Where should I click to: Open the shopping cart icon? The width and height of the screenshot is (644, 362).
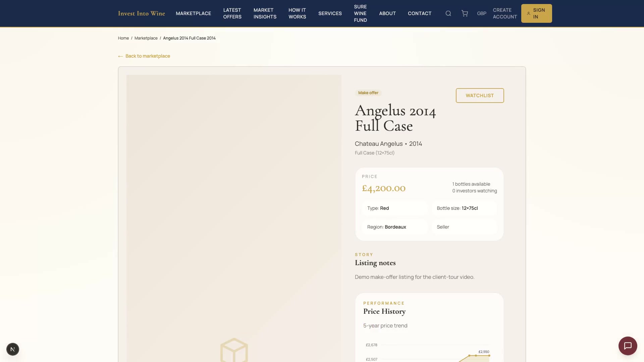(465, 13)
